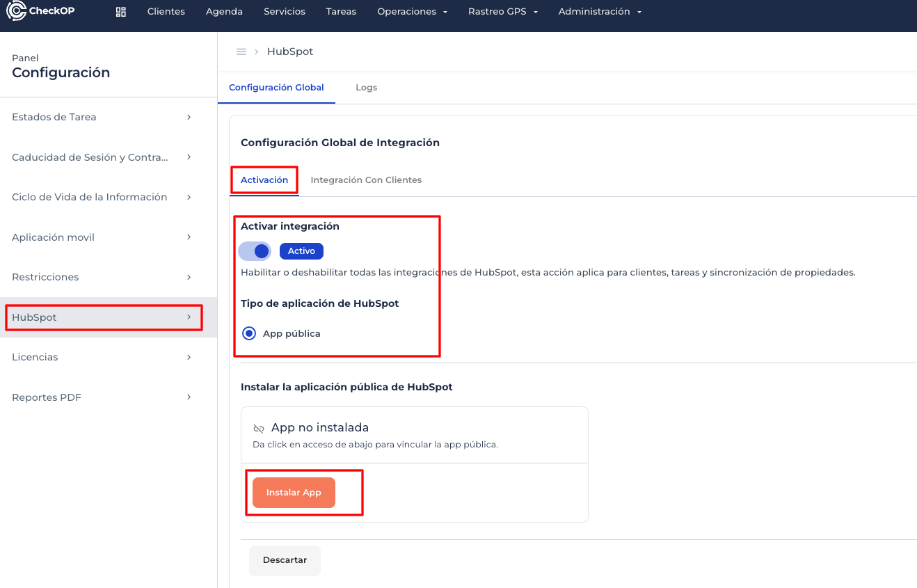Image resolution: width=917 pixels, height=588 pixels.
Task: Click the arrow icon beside Licencias
Action: [189, 357]
